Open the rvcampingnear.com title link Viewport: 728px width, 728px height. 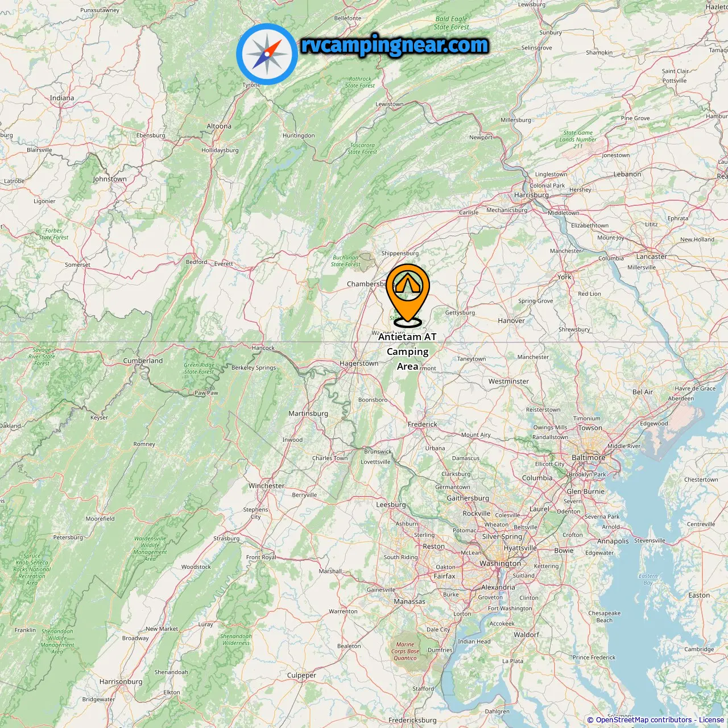tap(395, 45)
